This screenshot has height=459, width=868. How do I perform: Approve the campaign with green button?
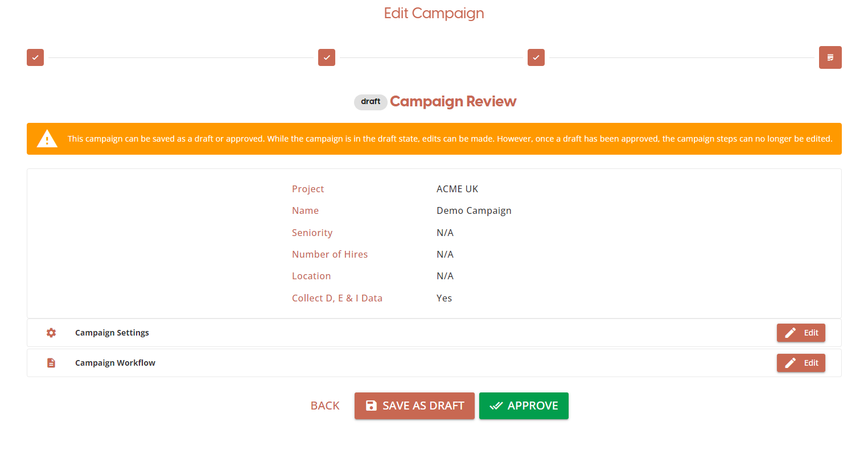(x=524, y=406)
